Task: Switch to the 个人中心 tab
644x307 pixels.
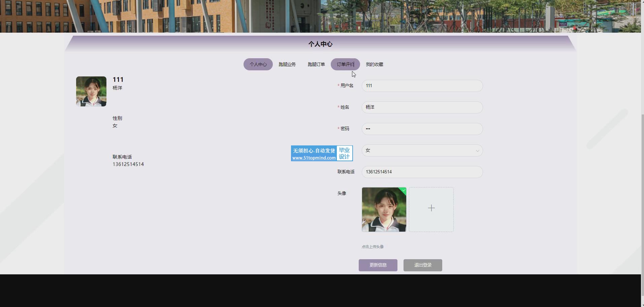Action: [x=258, y=64]
